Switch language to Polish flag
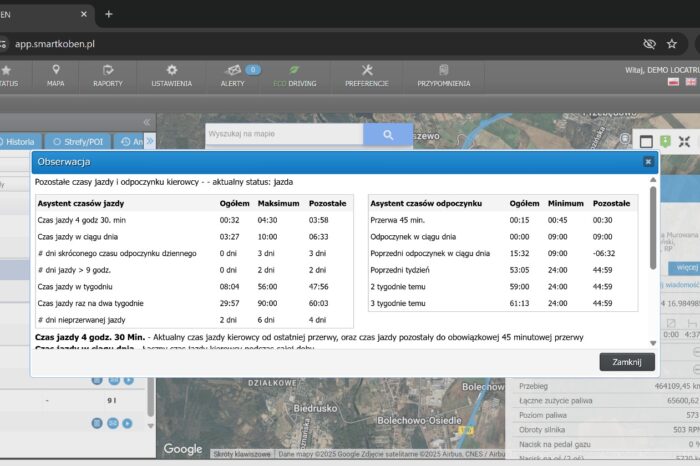 pos(673,80)
